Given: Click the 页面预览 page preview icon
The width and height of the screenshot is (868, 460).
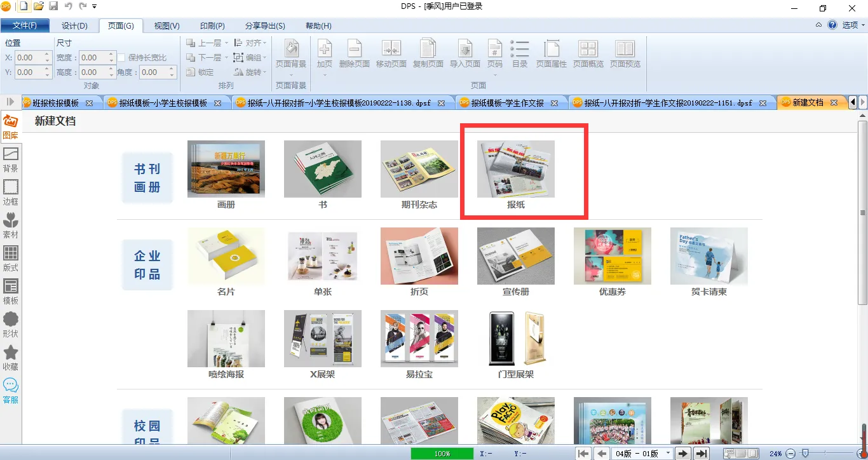Looking at the screenshot, I should click(625, 48).
